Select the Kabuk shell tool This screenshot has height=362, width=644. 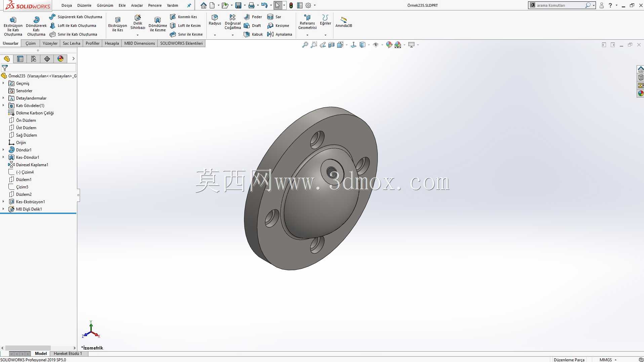(253, 34)
